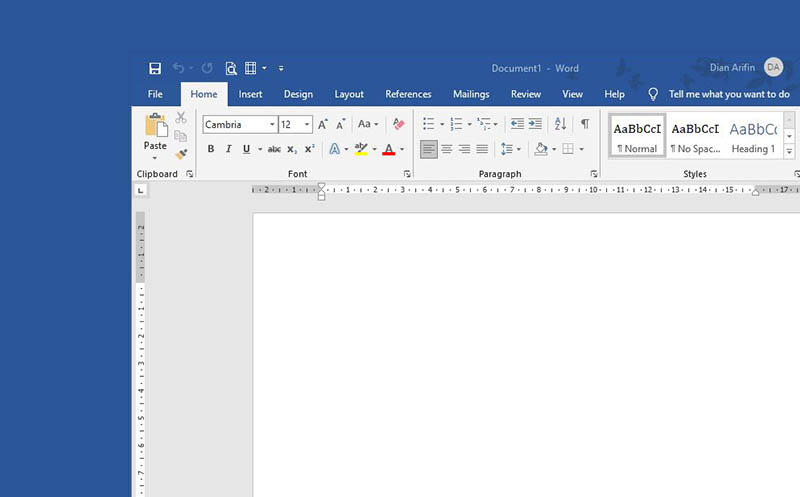Show or hide paragraph marks
This screenshot has width=800, height=497.
point(585,123)
